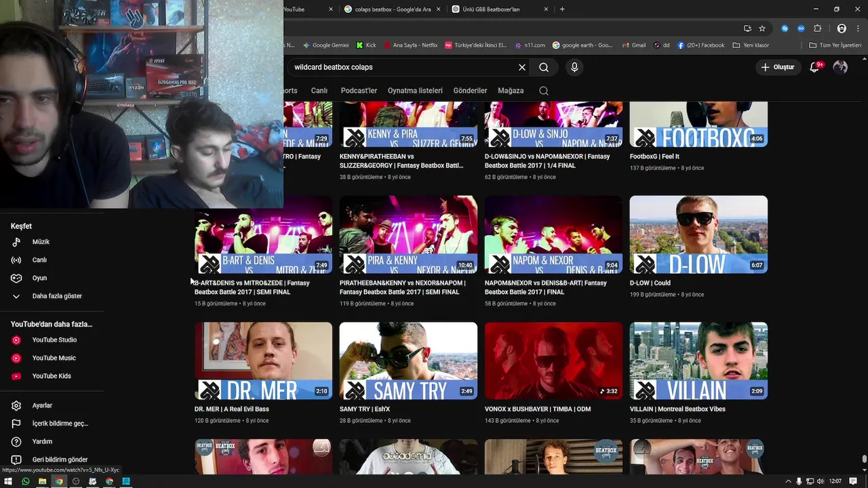This screenshot has width=868, height=488.
Task: Open the Gmail bookmark
Action: [633, 45]
